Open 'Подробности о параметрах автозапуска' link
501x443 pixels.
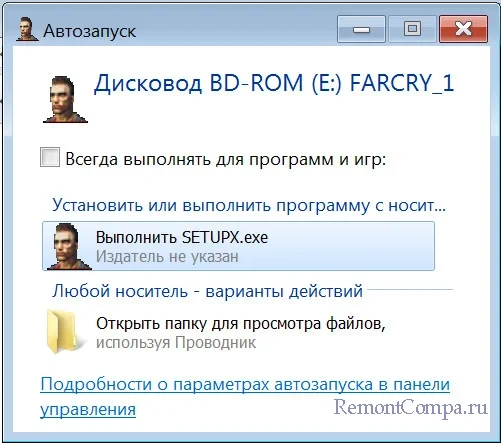(x=245, y=384)
